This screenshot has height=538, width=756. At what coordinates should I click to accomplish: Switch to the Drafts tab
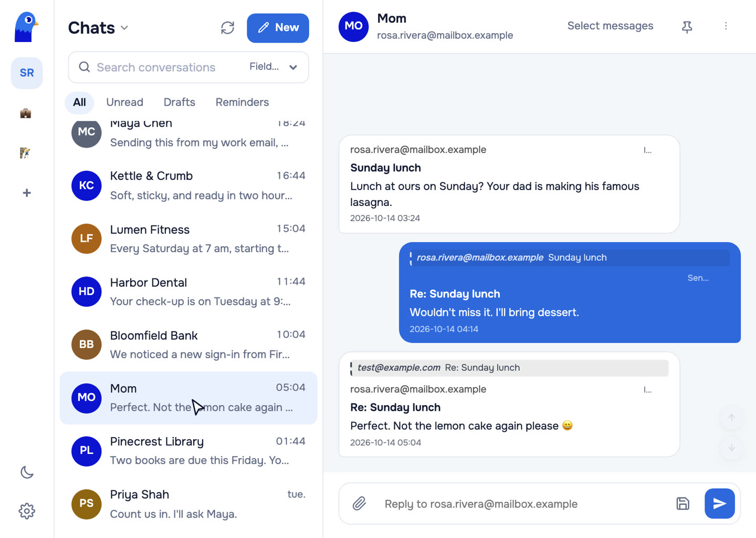[x=180, y=102]
